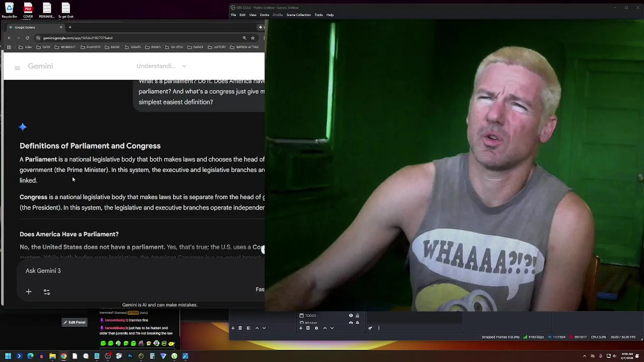
Task: Open the File menu in OBS
Action: pyautogui.click(x=233, y=15)
